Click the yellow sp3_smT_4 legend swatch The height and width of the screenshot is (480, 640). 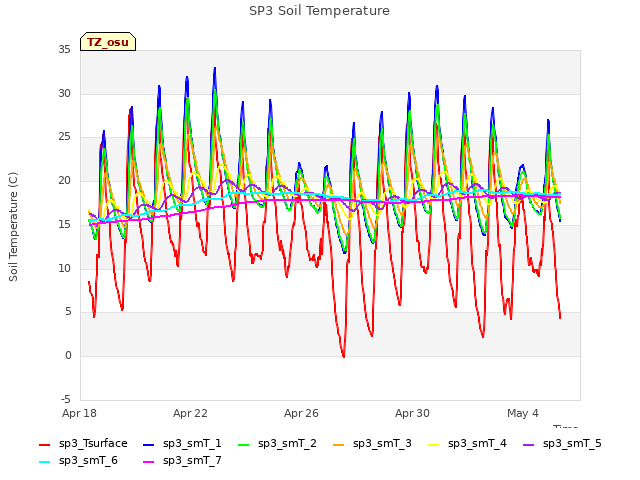click(x=434, y=444)
